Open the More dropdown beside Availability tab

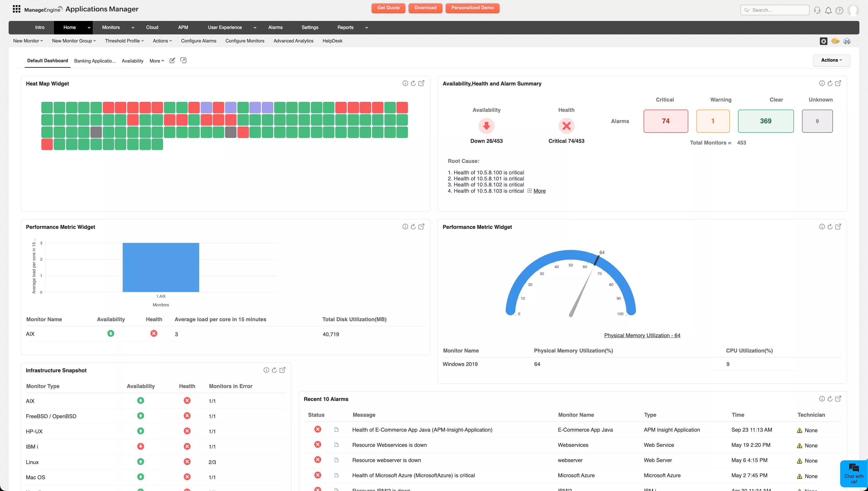tap(156, 61)
